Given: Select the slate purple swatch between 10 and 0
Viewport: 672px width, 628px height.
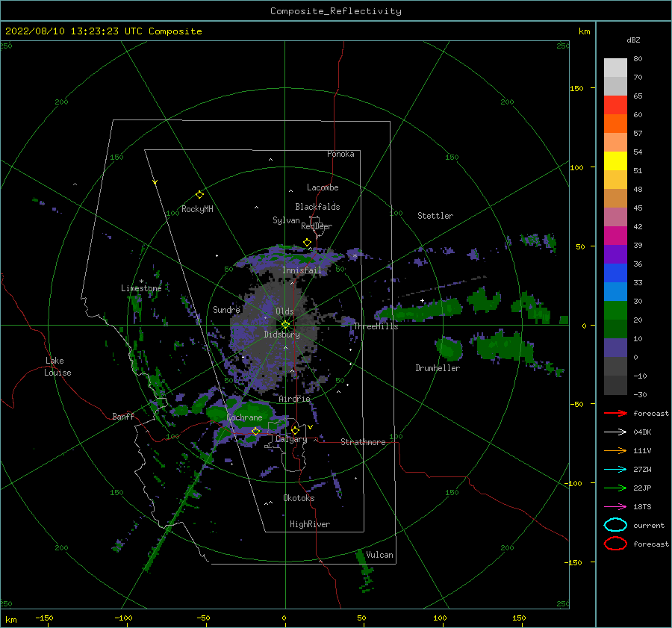Looking at the screenshot, I should 615,348.
